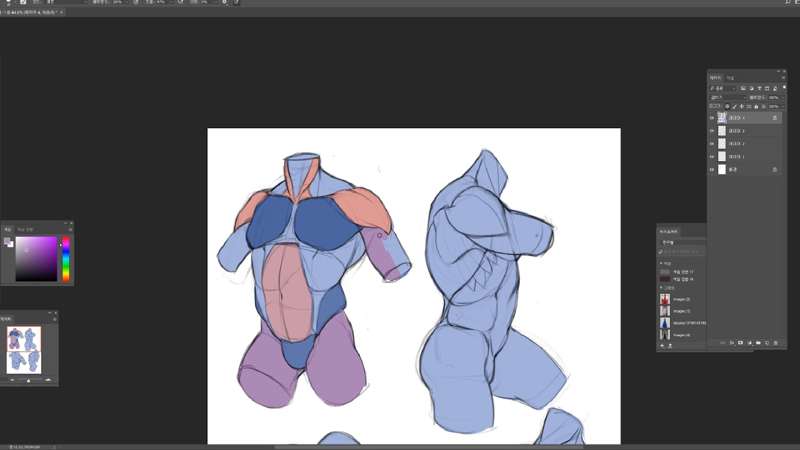
Task: Open layer style fx icon at Layers panel bottom
Action: tap(732, 343)
